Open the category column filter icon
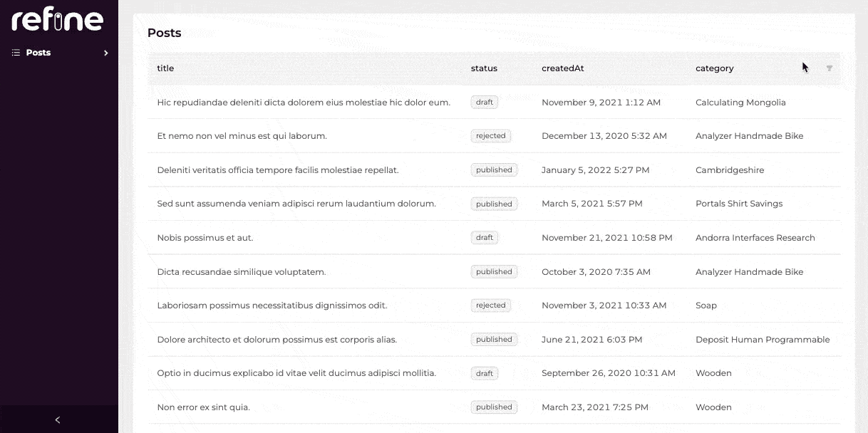This screenshot has width=868, height=433. [x=829, y=68]
